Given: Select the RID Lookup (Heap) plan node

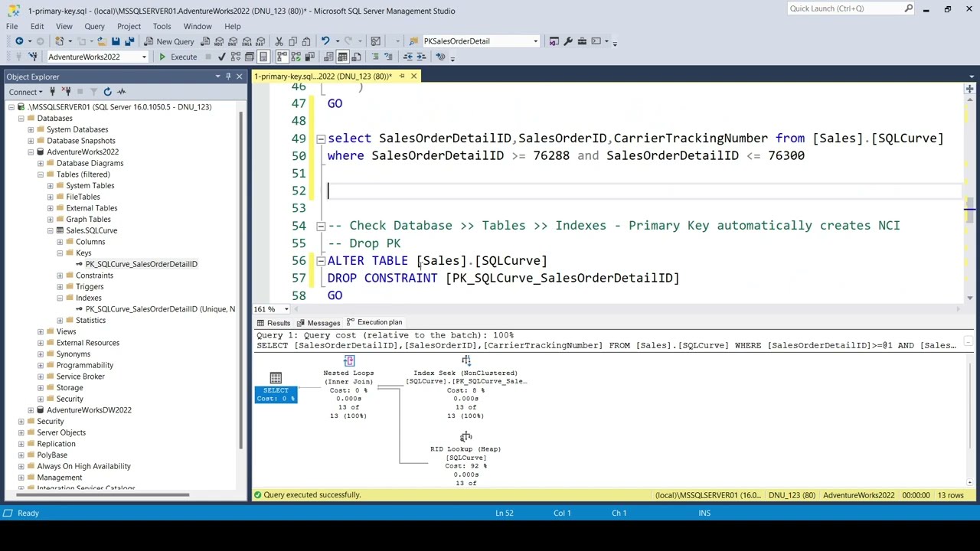Looking at the screenshot, I should tap(465, 457).
